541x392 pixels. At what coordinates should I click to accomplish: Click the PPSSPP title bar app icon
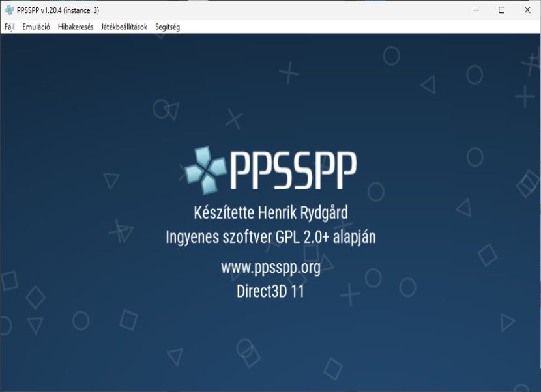10,10
